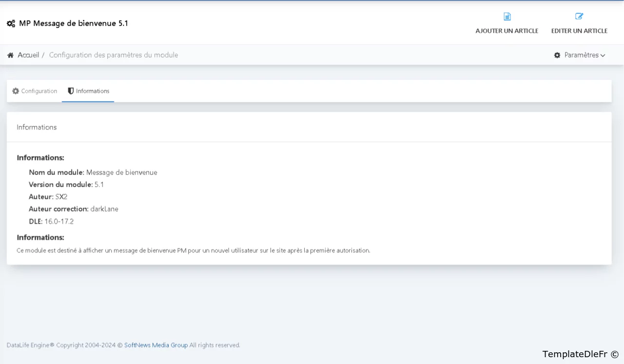Image resolution: width=624 pixels, height=364 pixels.
Task: Switch to the Configuration tab
Action: point(35,91)
